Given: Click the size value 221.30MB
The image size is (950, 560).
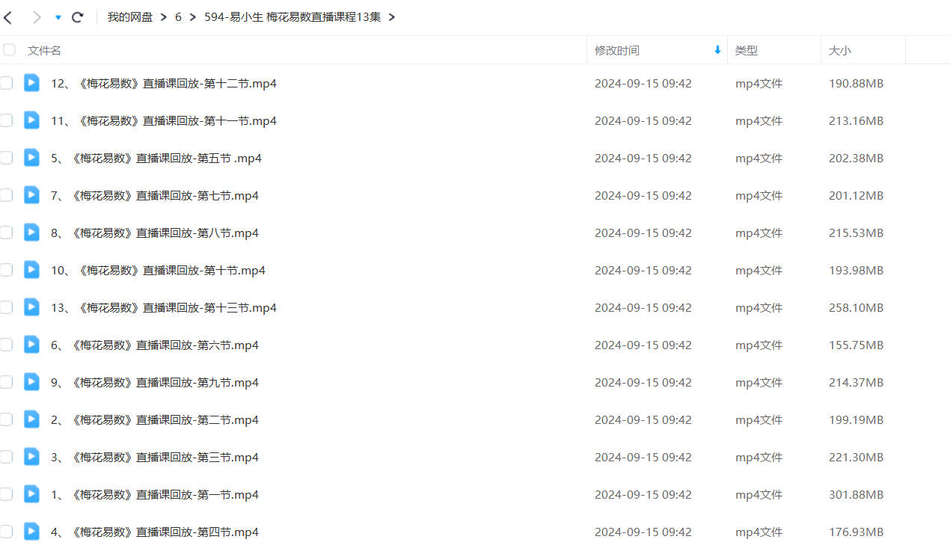Looking at the screenshot, I should (x=856, y=457).
